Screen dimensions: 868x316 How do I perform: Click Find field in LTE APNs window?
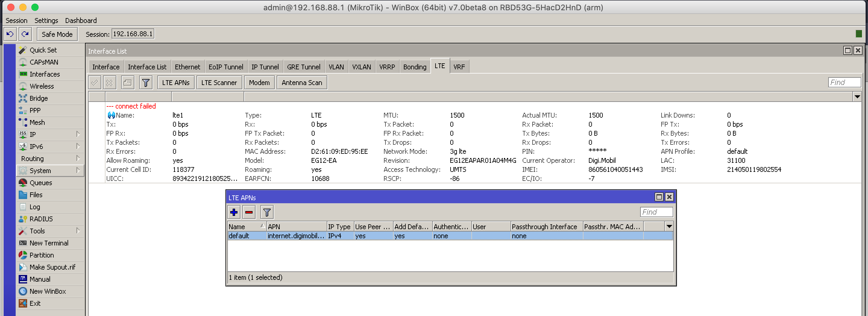pos(656,212)
